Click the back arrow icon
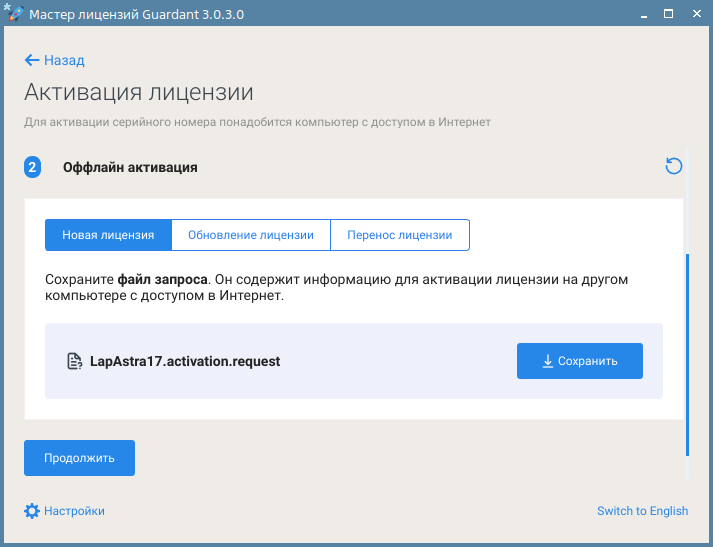713x547 pixels. [32, 60]
